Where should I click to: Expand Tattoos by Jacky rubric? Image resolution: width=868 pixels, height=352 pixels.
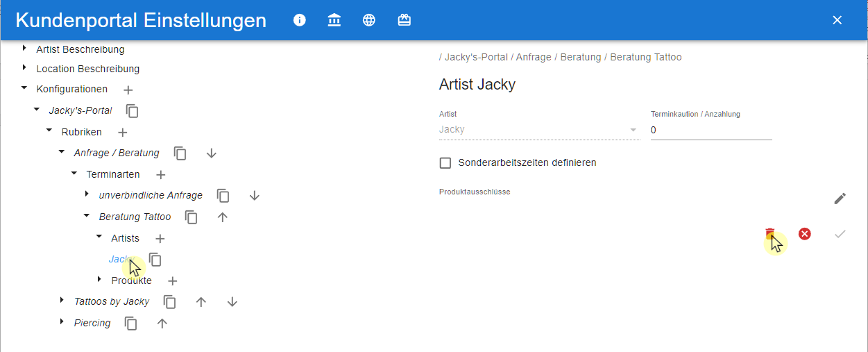[62, 301]
